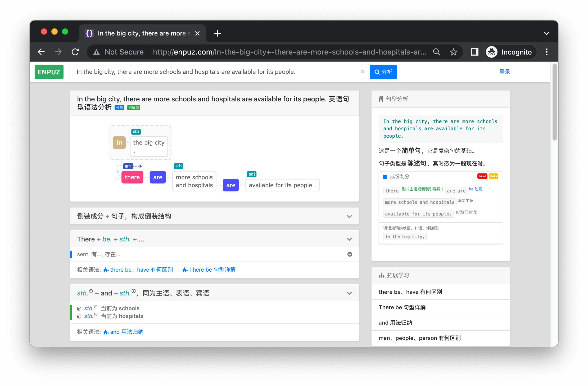Image resolution: width=588 pixels, height=386 pixels.
Task: Click the blue 分析 search button
Action: (x=383, y=72)
